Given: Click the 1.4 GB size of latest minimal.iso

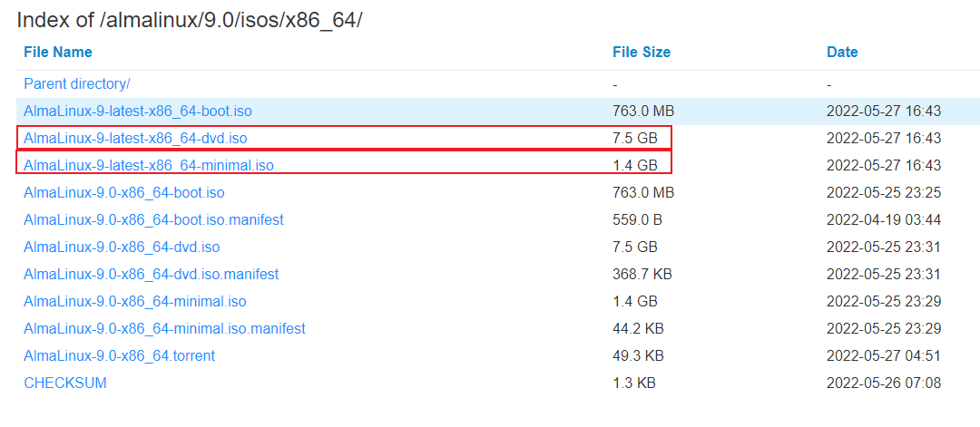Looking at the screenshot, I should coord(635,165).
